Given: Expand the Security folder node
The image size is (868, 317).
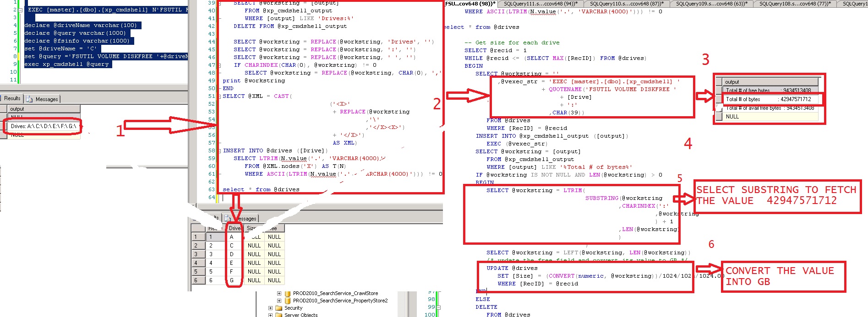Looking at the screenshot, I should [271, 308].
